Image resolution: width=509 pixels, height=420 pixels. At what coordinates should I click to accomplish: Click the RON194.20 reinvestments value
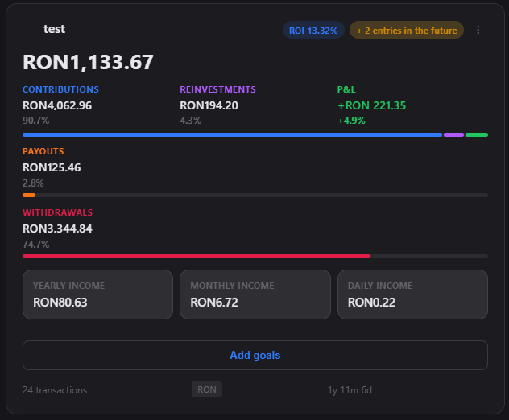pyautogui.click(x=209, y=105)
